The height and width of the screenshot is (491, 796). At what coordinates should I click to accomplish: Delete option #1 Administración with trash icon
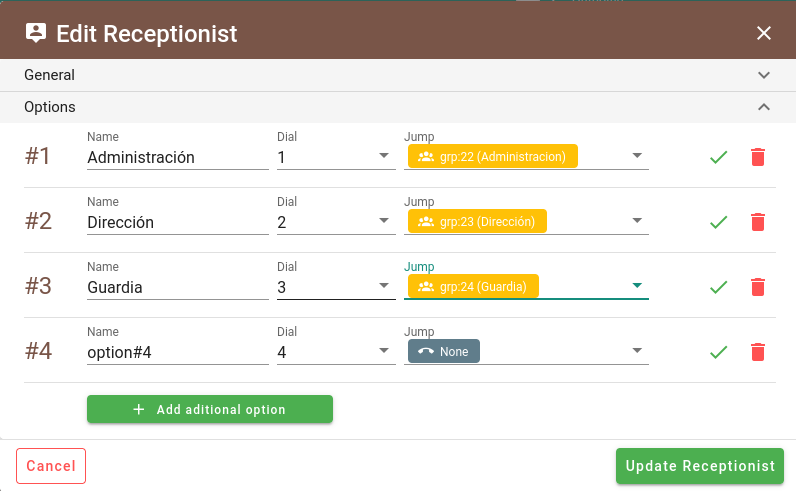757,157
